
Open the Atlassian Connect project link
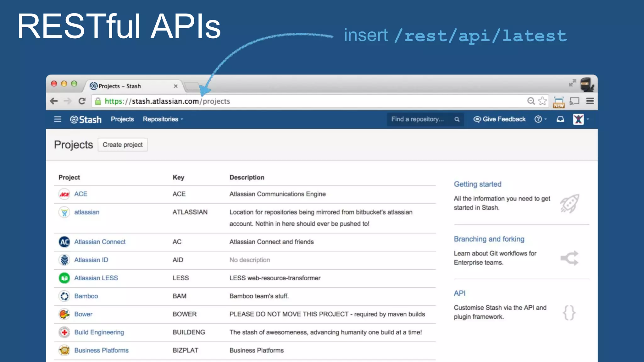(x=100, y=242)
